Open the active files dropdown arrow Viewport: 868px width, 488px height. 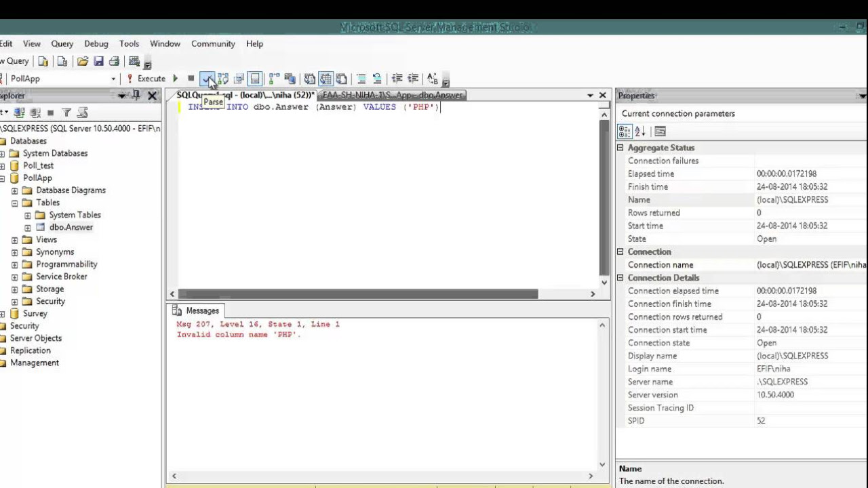(590, 96)
